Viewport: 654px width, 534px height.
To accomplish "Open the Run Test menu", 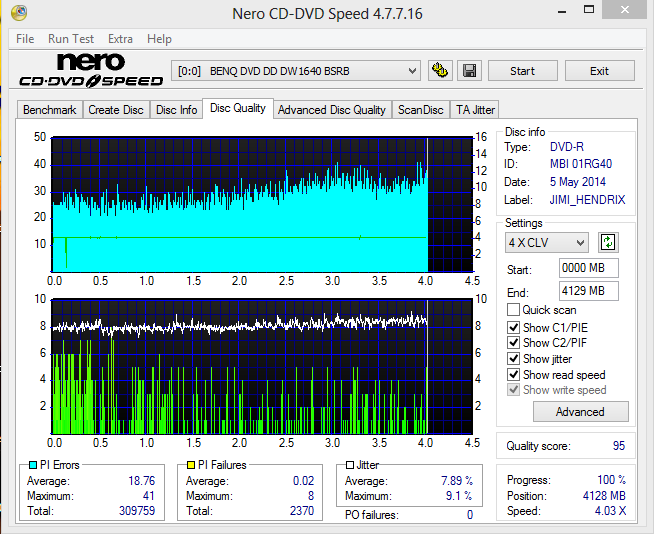I will pos(71,39).
